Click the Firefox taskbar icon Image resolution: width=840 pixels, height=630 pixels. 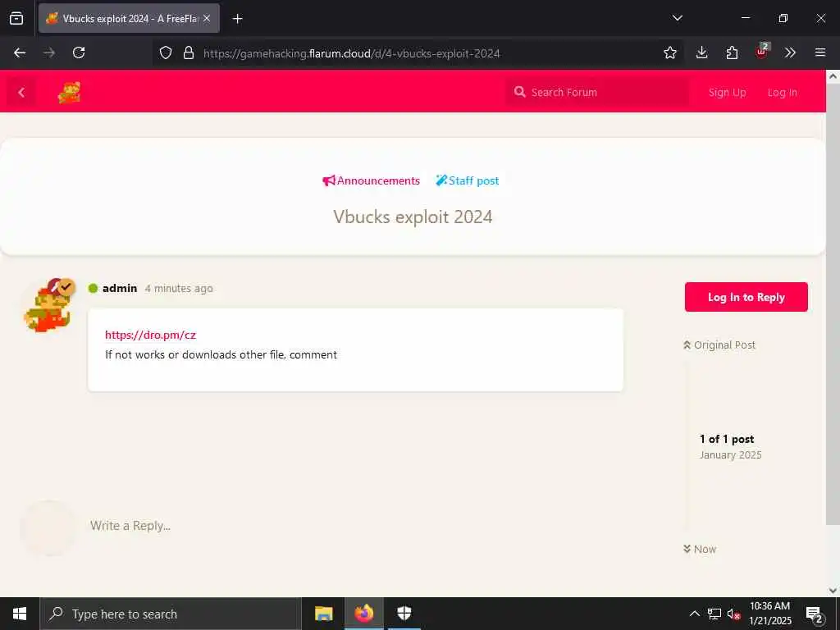pyautogui.click(x=363, y=614)
